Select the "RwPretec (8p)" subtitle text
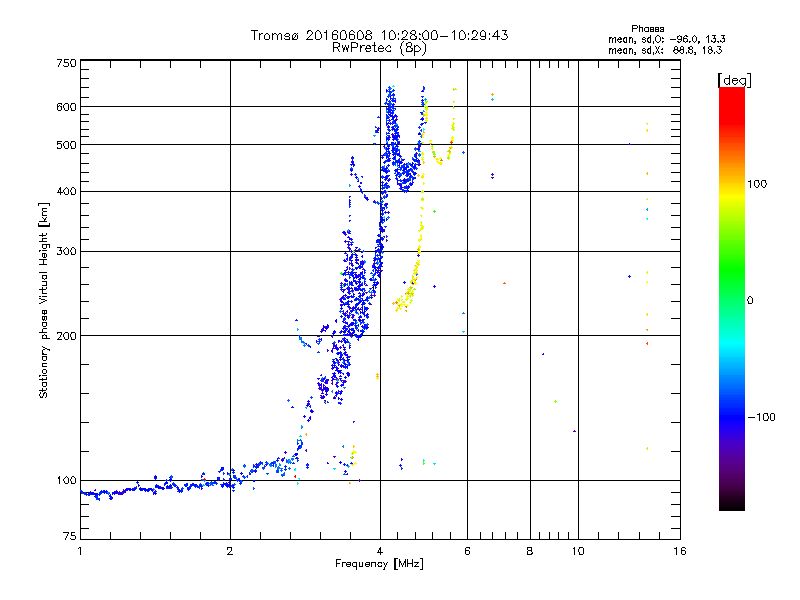Image resolution: width=800 pixels, height=600 pixels. pos(379,48)
